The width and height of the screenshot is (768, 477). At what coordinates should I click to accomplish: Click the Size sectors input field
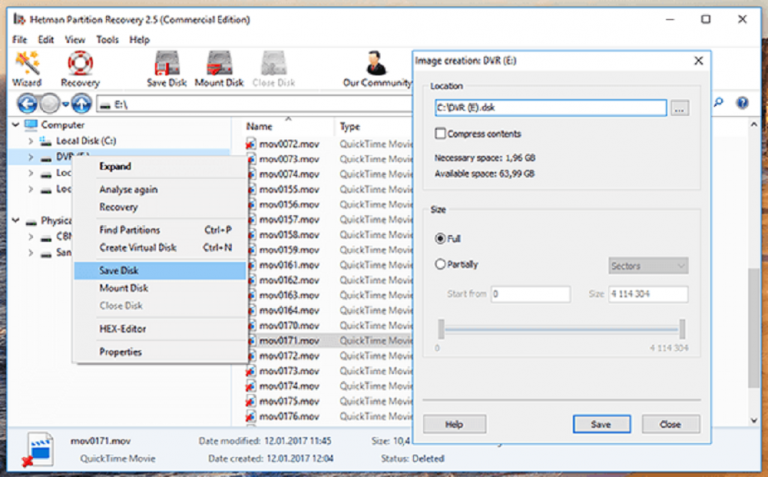pos(648,294)
